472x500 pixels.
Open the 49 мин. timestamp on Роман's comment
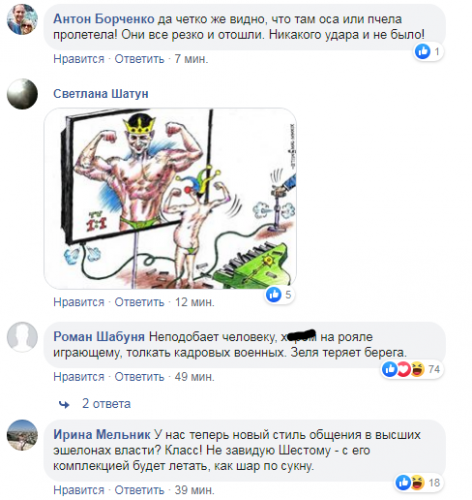pyautogui.click(x=194, y=377)
